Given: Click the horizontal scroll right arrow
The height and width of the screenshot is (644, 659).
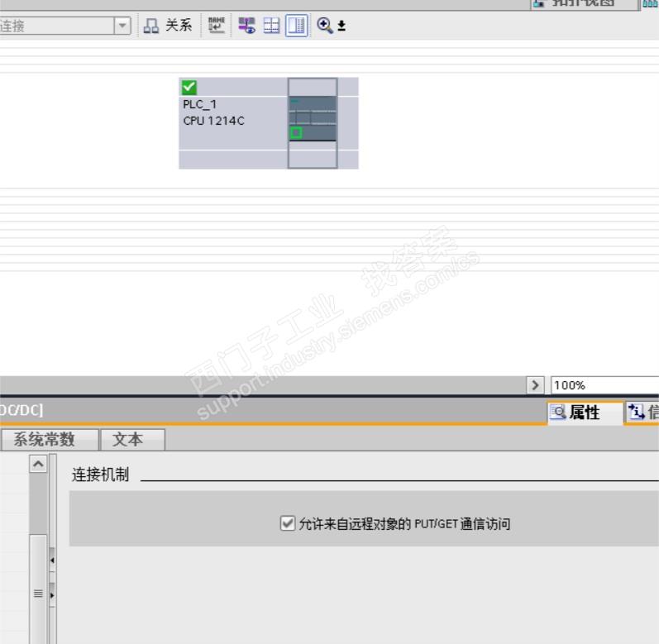Looking at the screenshot, I should (x=535, y=384).
